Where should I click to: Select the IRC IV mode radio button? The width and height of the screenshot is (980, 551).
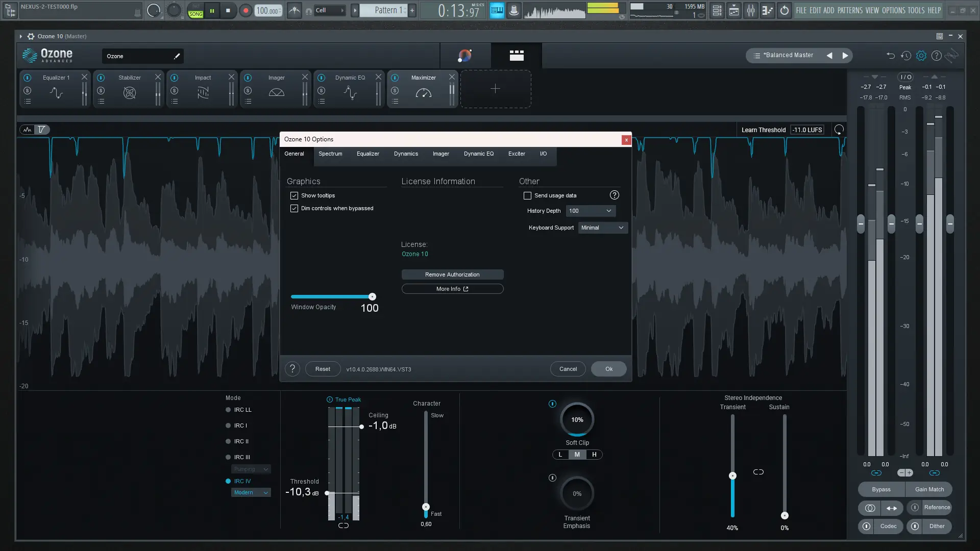[x=228, y=481]
